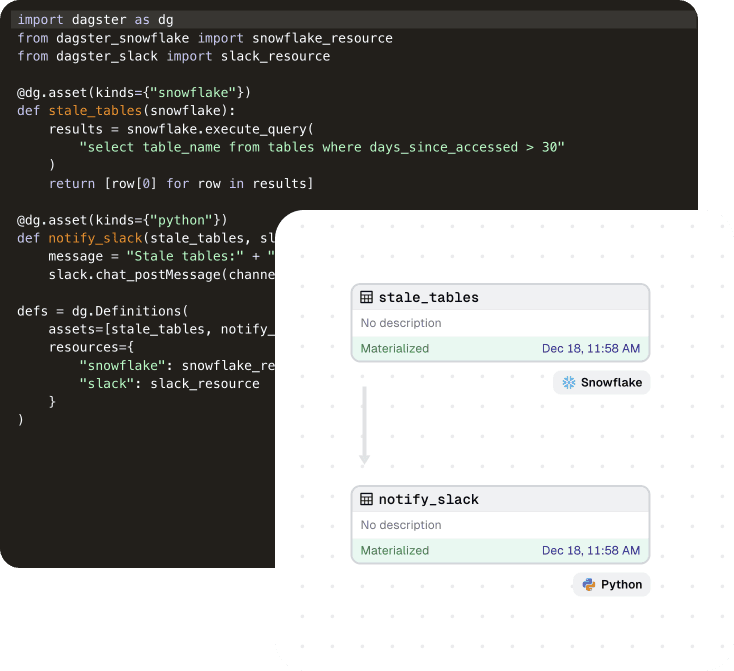Screen dimensions: 734x671
Task: Click the "return [row[0] for row in results]" line
Action: (181, 183)
